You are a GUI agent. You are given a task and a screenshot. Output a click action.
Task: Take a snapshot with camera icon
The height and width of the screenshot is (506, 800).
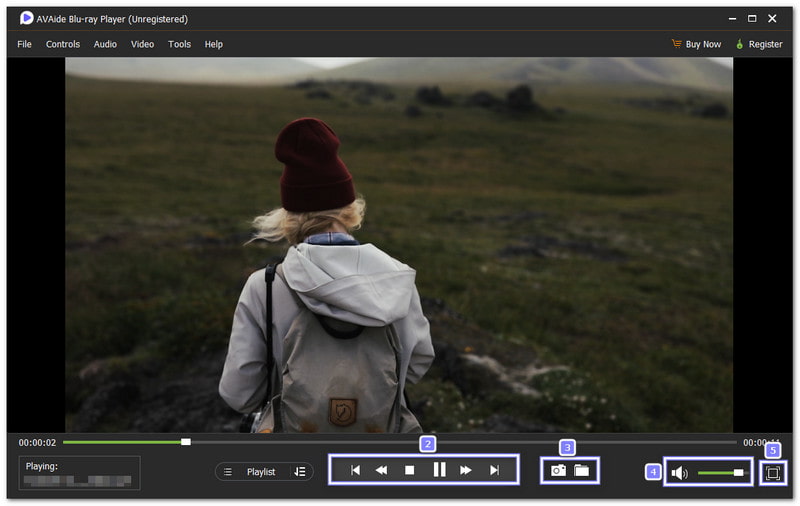point(559,470)
